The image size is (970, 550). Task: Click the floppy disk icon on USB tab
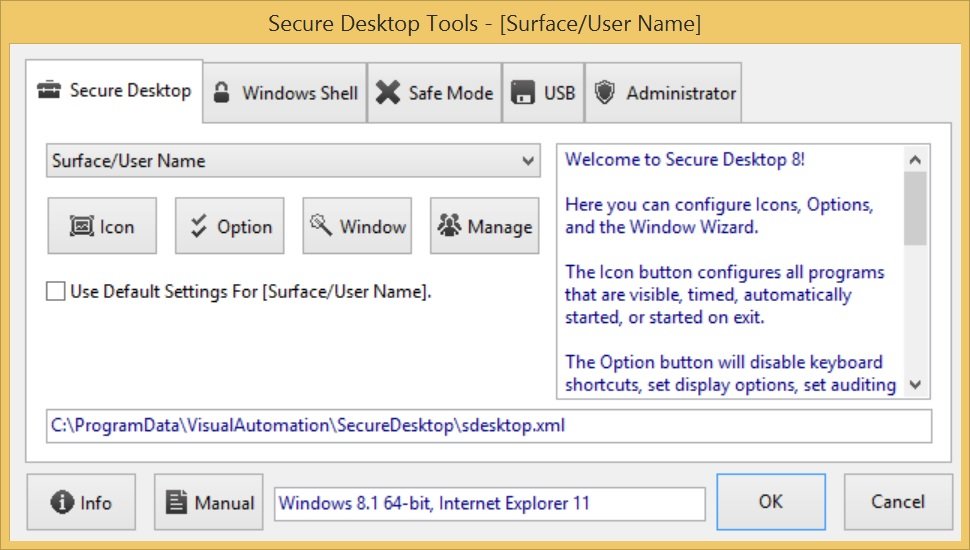(x=523, y=93)
